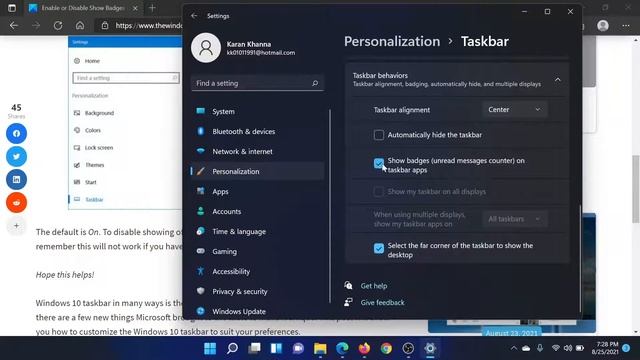640x360 pixels.
Task: Go to Gaming settings
Action: (258, 251)
